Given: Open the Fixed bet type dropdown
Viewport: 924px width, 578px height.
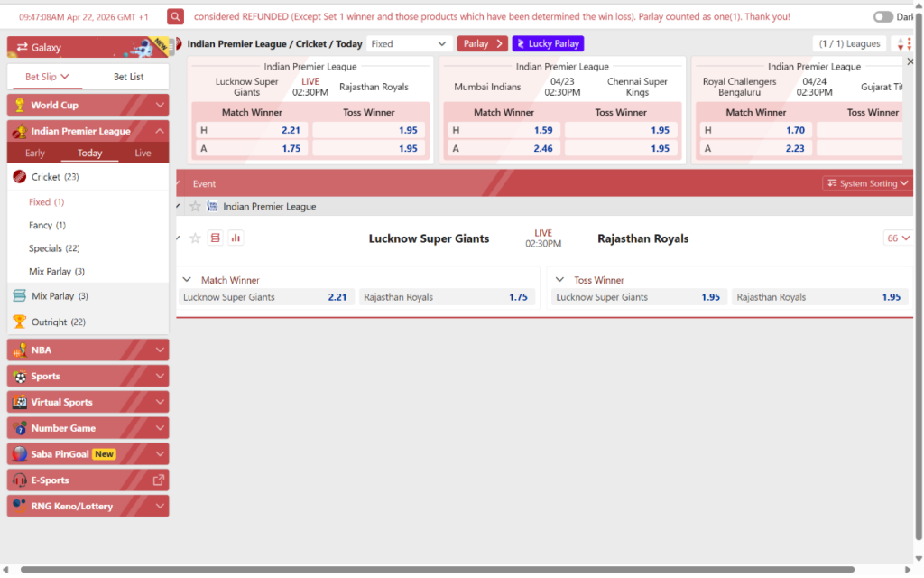Looking at the screenshot, I should [x=410, y=44].
